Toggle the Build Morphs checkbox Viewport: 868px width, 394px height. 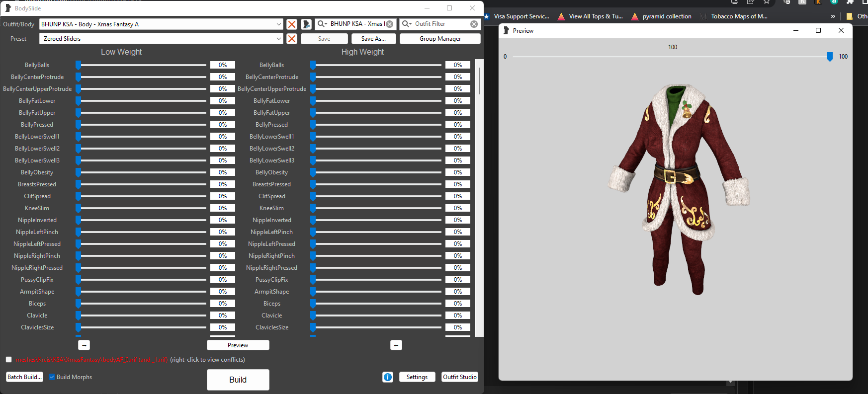pyautogui.click(x=52, y=377)
